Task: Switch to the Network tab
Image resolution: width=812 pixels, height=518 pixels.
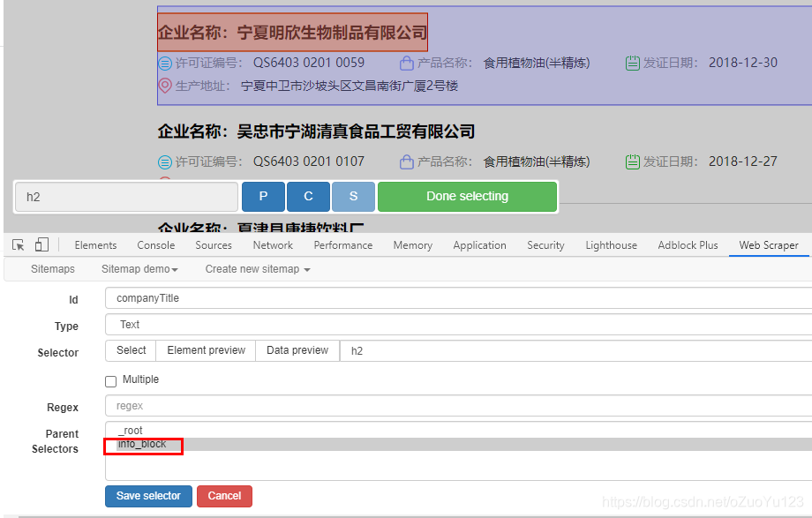Action: pyautogui.click(x=273, y=245)
